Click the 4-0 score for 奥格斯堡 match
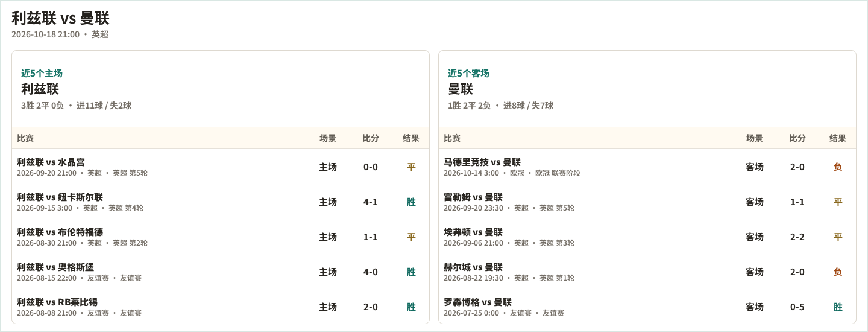The height and width of the screenshot is (332, 868). (371, 272)
